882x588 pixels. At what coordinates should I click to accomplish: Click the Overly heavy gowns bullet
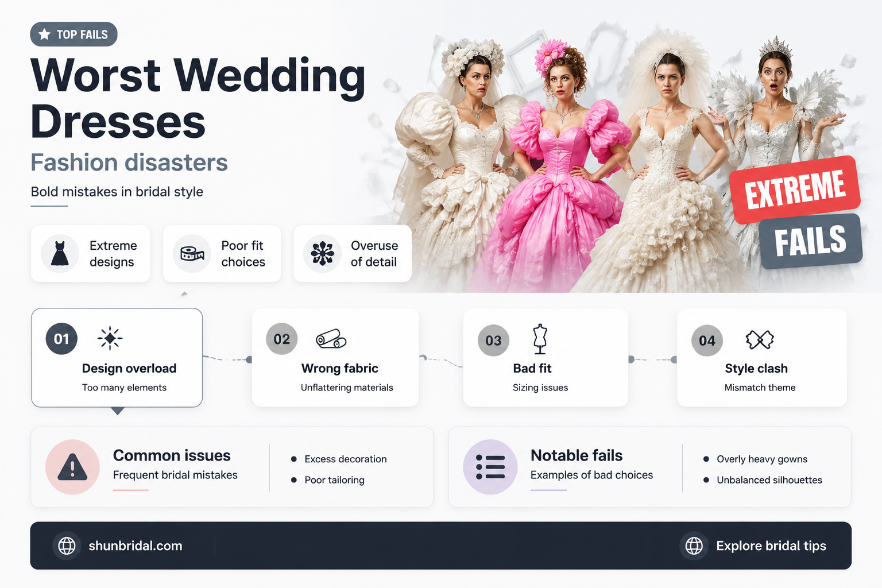click(x=756, y=459)
